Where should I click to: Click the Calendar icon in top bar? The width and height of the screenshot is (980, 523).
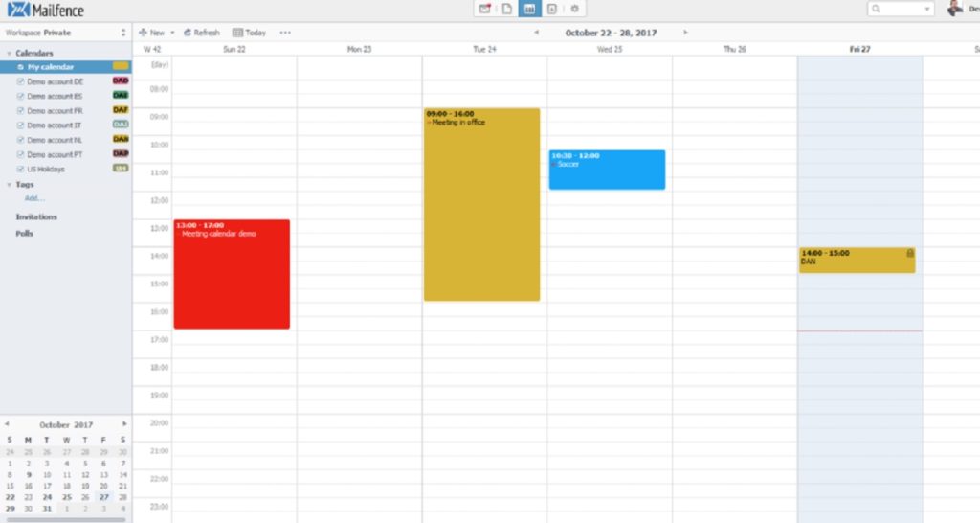pyautogui.click(x=529, y=9)
